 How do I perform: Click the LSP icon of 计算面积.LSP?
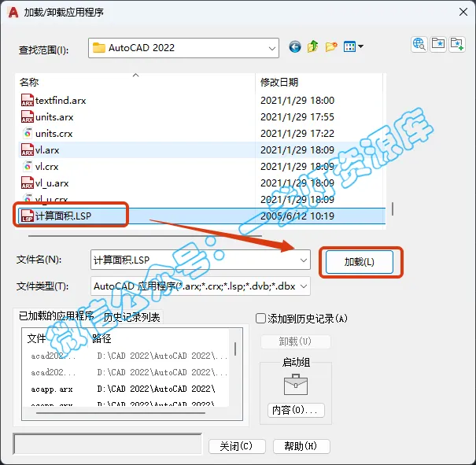[28, 216]
